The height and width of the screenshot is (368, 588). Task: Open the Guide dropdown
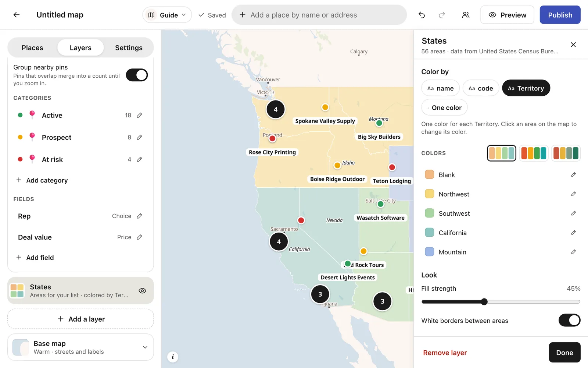(x=167, y=15)
